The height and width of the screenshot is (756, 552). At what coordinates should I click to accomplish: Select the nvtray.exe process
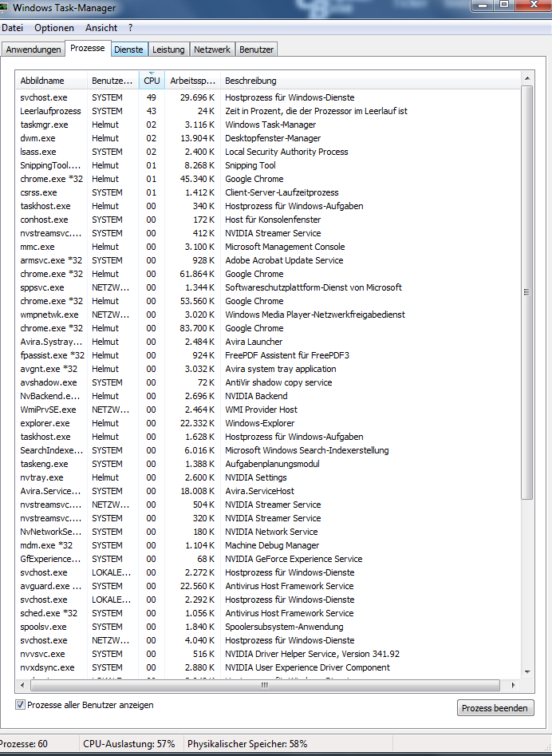click(268, 477)
